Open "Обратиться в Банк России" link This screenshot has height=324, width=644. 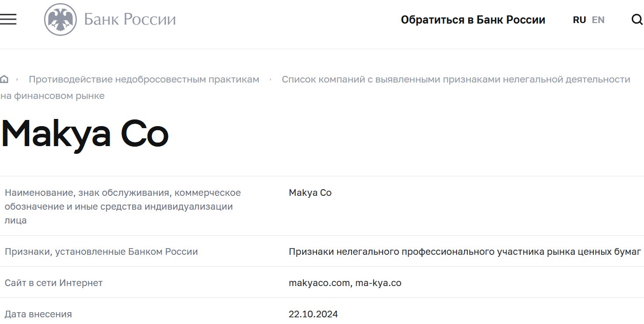point(473,20)
